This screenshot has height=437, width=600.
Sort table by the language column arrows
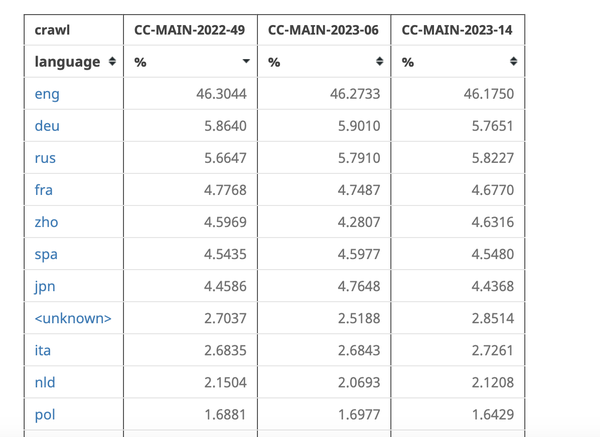coord(112,62)
